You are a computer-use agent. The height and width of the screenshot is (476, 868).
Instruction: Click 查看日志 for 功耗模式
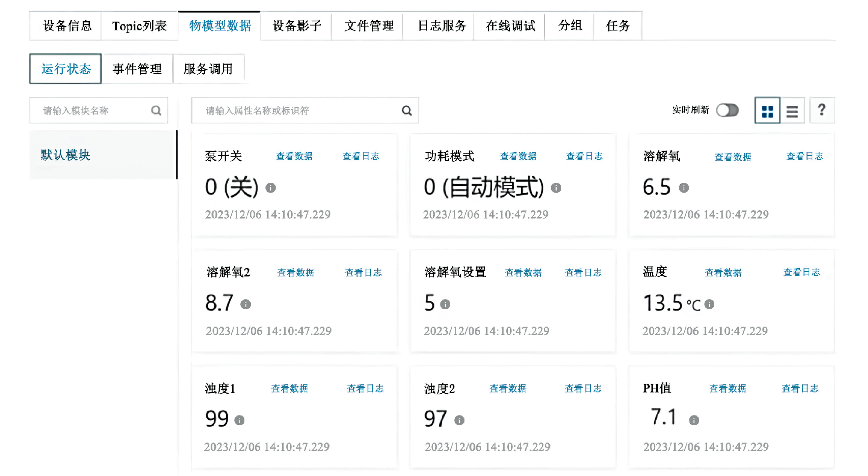pos(584,156)
